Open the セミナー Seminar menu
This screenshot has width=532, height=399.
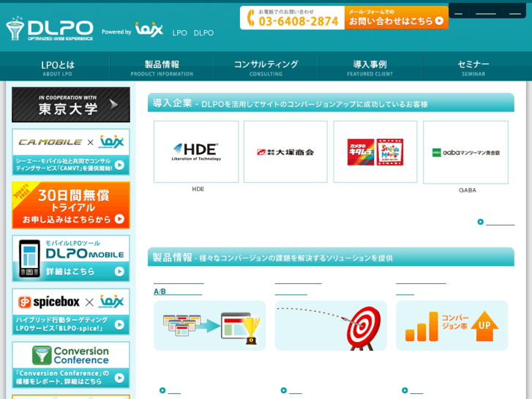pos(473,67)
